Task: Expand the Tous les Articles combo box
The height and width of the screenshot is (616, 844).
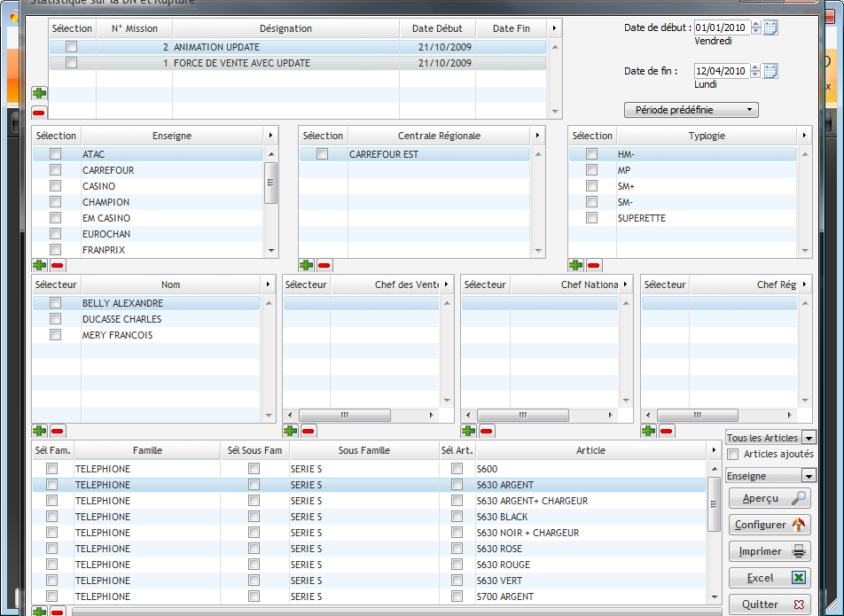Action: coord(808,438)
